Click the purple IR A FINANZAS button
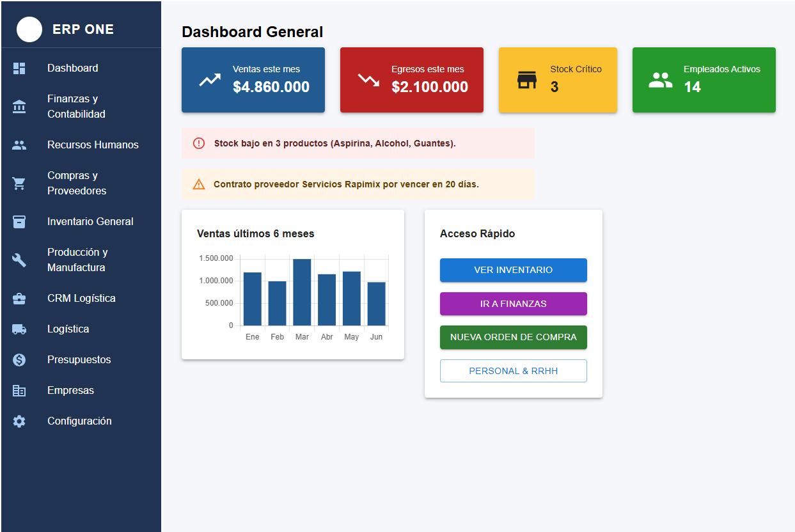Image resolution: width=795 pixels, height=532 pixels. point(513,304)
